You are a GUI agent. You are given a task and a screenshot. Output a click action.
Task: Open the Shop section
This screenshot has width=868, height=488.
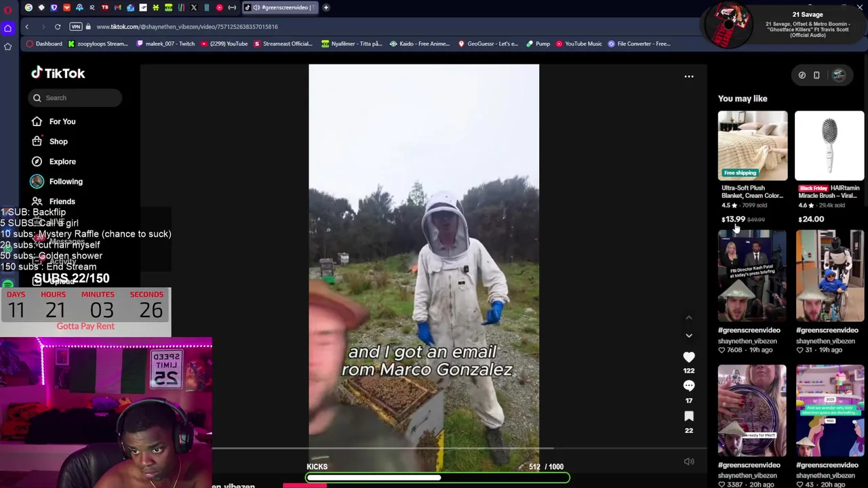[x=58, y=142]
